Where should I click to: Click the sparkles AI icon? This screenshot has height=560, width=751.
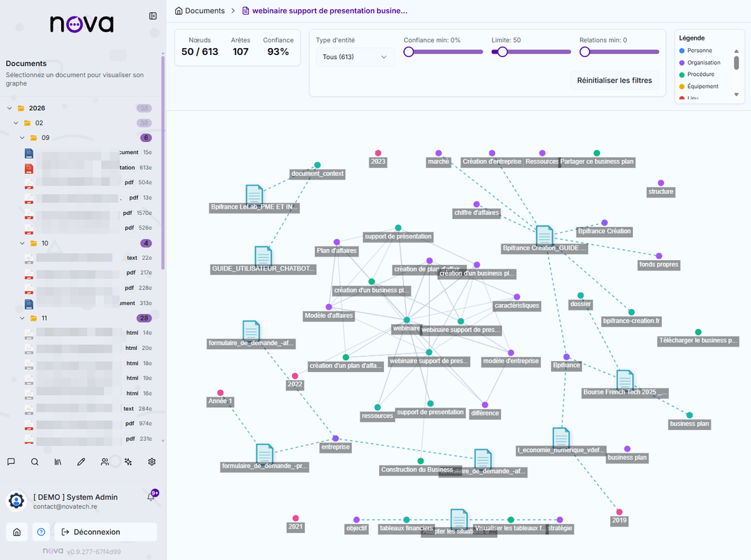click(x=128, y=461)
